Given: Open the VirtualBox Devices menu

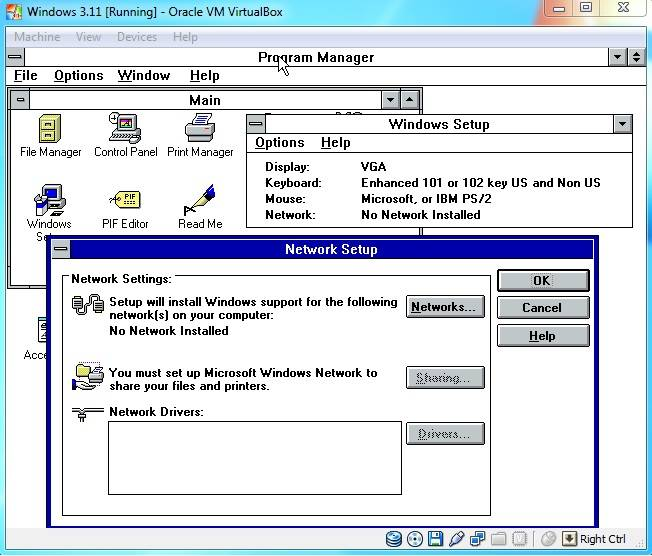Looking at the screenshot, I should [136, 37].
